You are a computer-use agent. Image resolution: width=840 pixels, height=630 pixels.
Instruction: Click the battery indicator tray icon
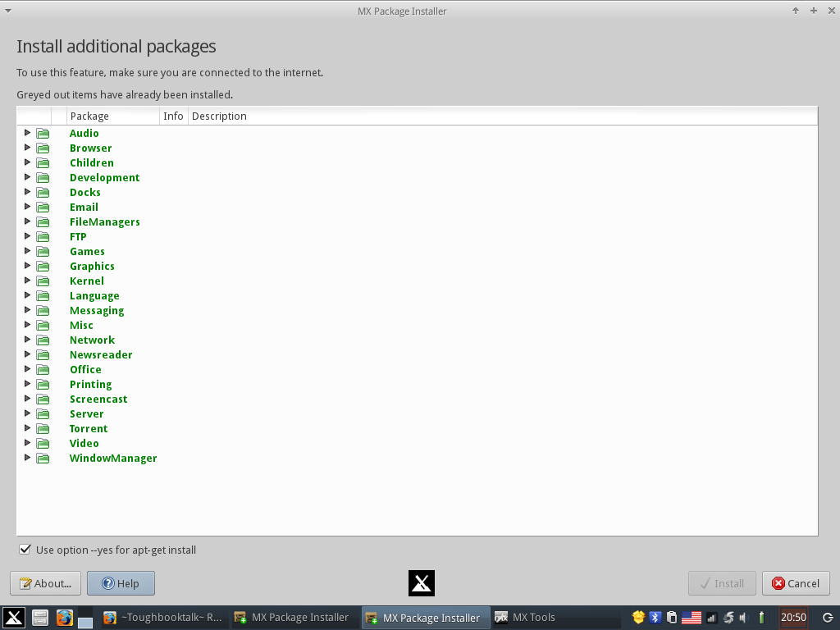[x=761, y=618]
